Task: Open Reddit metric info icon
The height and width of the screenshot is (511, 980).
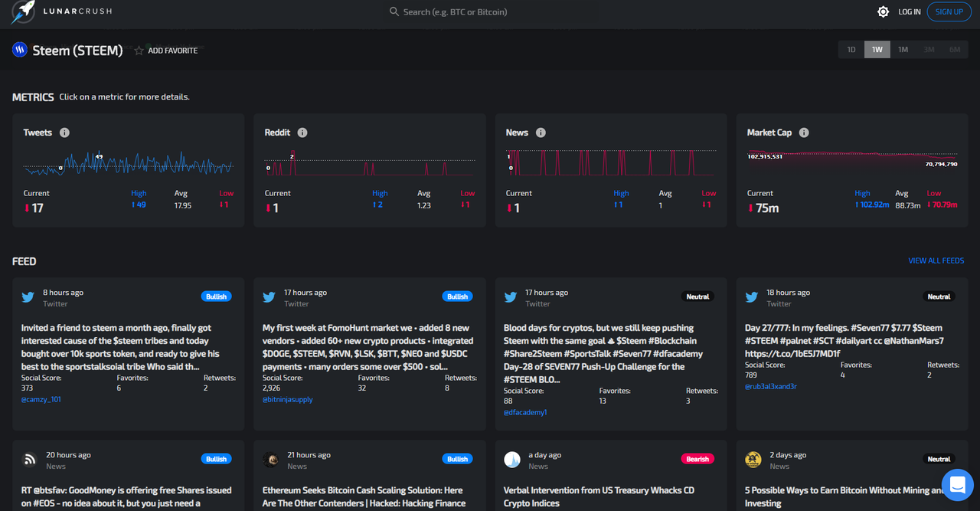Action: (302, 133)
